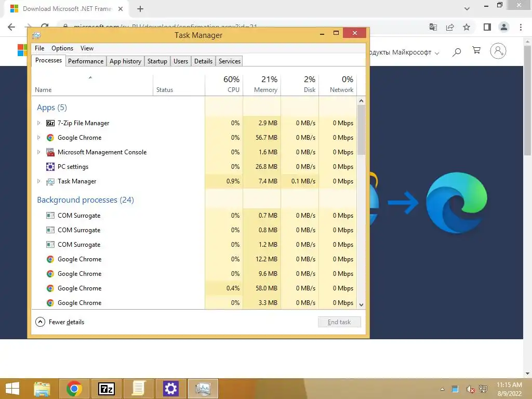The width and height of the screenshot is (532, 399).
Task: Select Google Chrome row using 12.2 MB
Action: point(194,259)
